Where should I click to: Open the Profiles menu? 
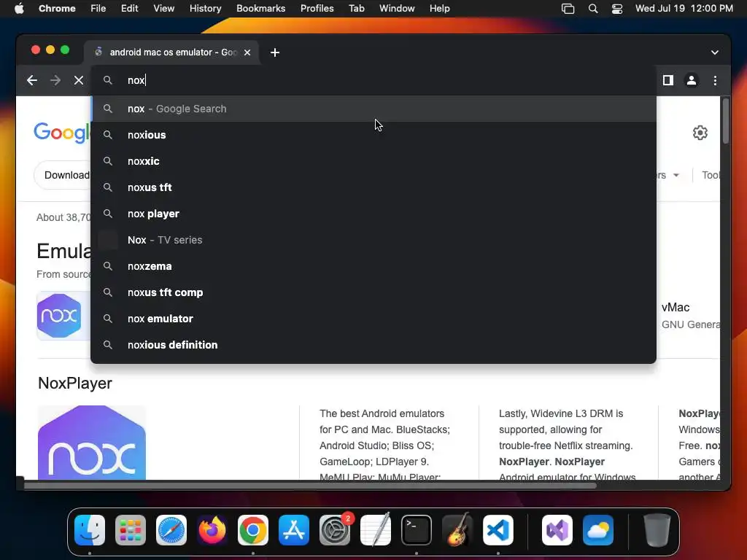point(317,9)
